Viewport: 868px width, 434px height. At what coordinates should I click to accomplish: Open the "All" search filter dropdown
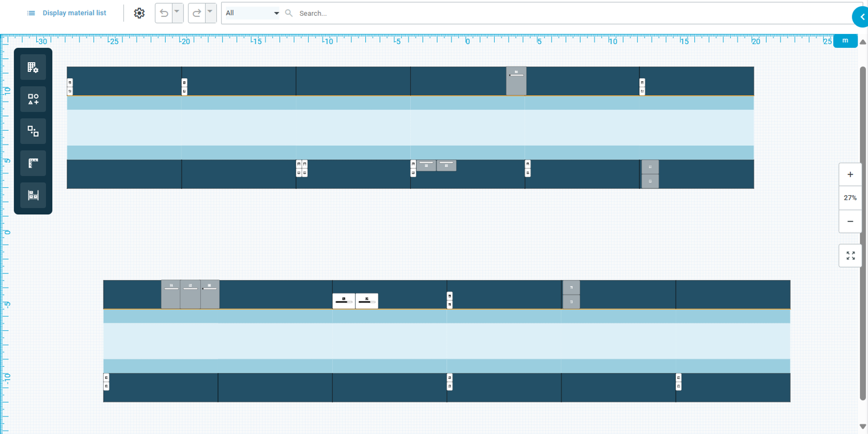(252, 13)
